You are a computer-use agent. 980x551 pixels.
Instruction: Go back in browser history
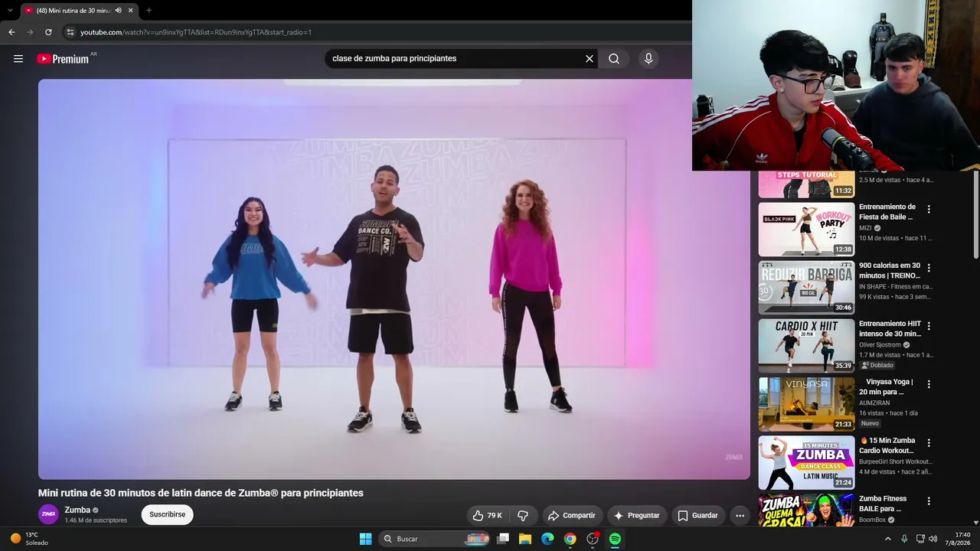[x=11, y=32]
